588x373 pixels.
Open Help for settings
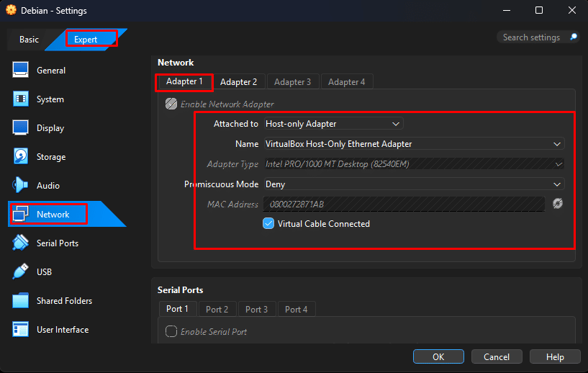pos(555,356)
